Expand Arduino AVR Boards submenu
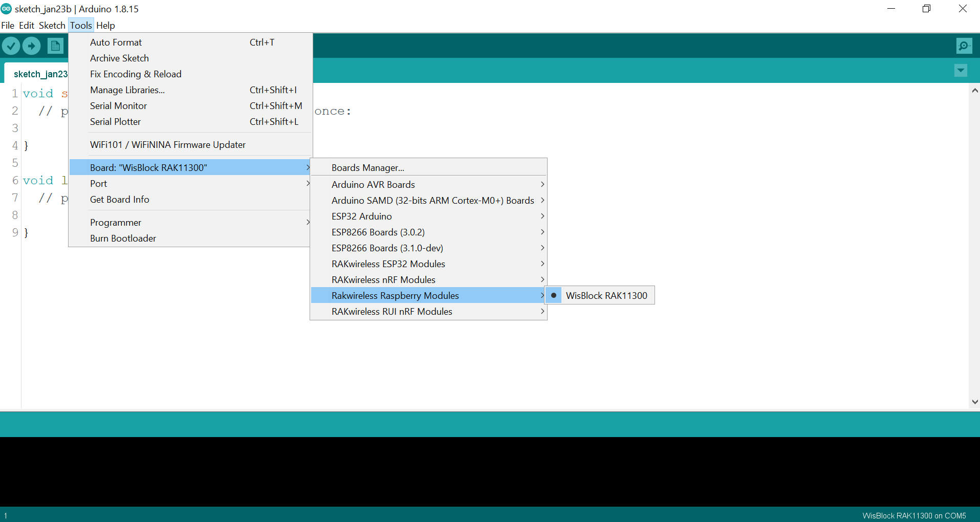Viewport: 980px width, 522px height. point(429,185)
